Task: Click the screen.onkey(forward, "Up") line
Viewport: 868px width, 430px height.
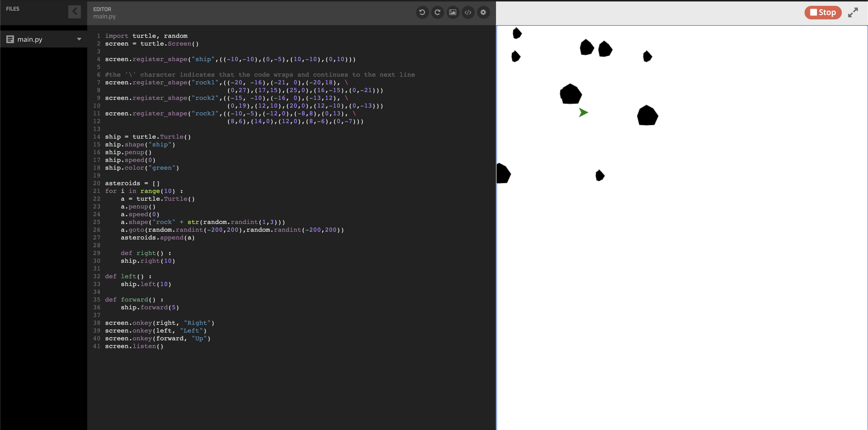Action: click(158, 338)
